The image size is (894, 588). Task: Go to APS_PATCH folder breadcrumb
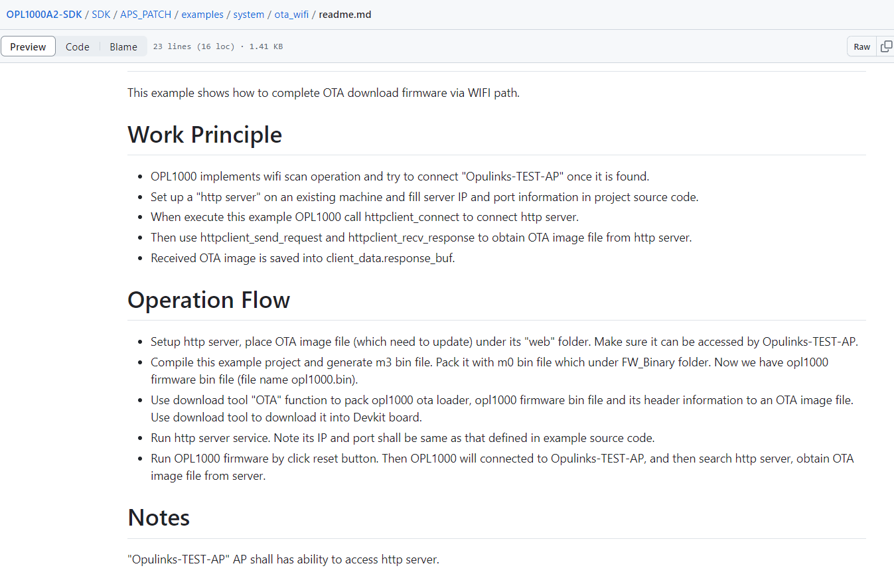pyautogui.click(x=145, y=14)
